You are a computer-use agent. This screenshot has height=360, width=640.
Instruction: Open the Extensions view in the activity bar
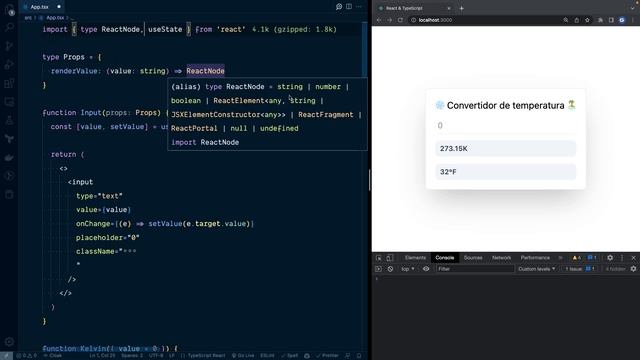point(9,83)
